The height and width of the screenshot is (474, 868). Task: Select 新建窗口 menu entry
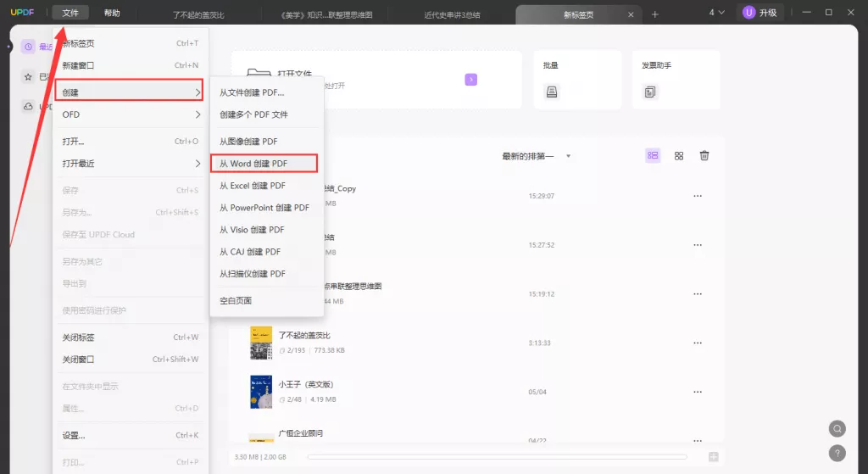click(131, 65)
